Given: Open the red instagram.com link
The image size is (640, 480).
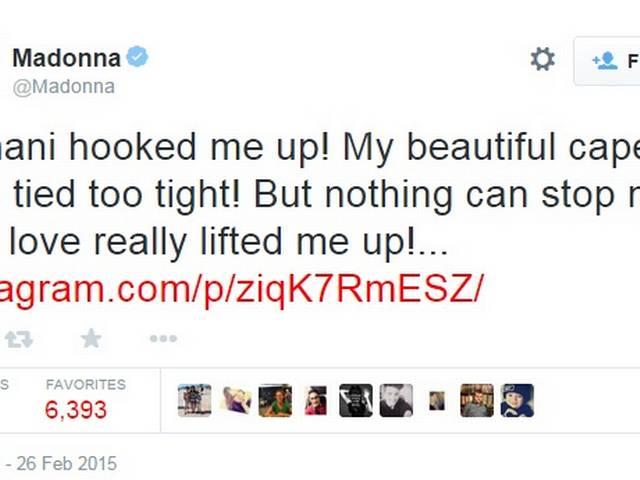Looking at the screenshot, I should [x=242, y=289].
